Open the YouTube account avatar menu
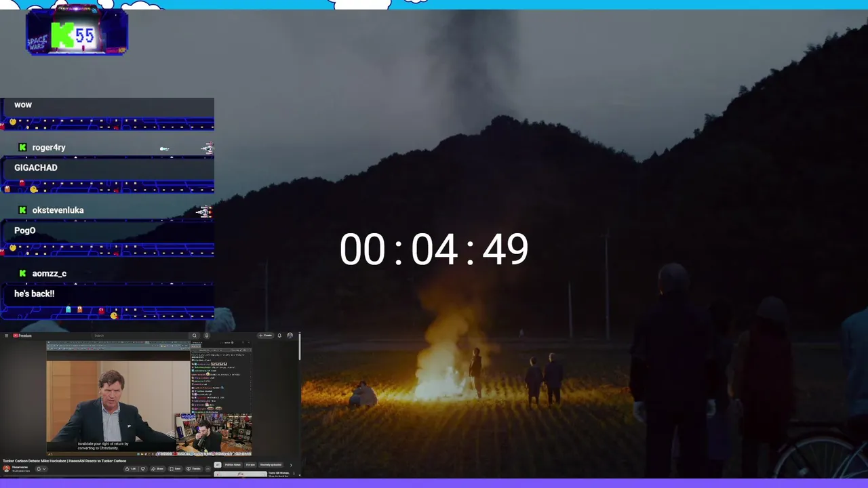 pos(290,335)
